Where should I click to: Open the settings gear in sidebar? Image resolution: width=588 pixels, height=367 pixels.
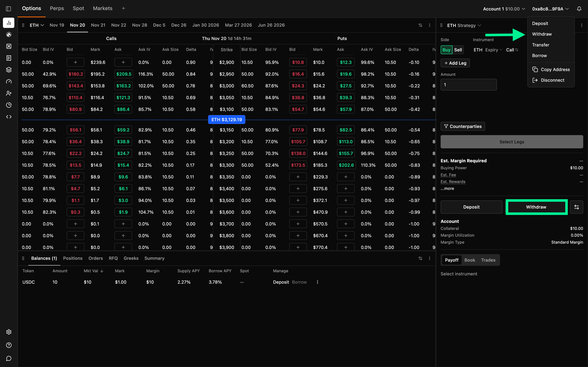(9, 332)
